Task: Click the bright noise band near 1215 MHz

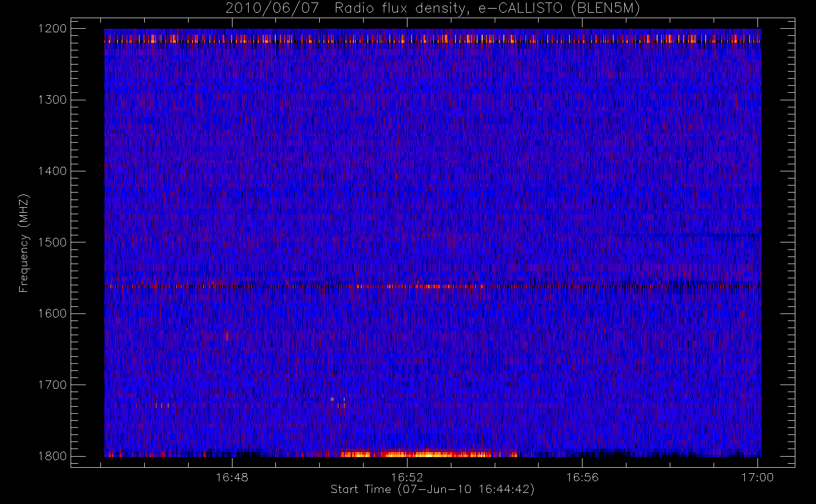Action: [433, 38]
